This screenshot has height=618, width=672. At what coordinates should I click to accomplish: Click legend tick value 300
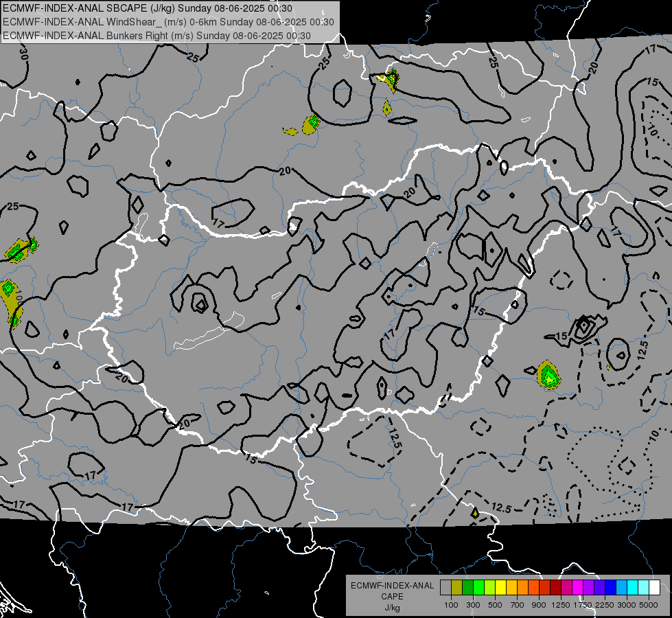[473, 605]
